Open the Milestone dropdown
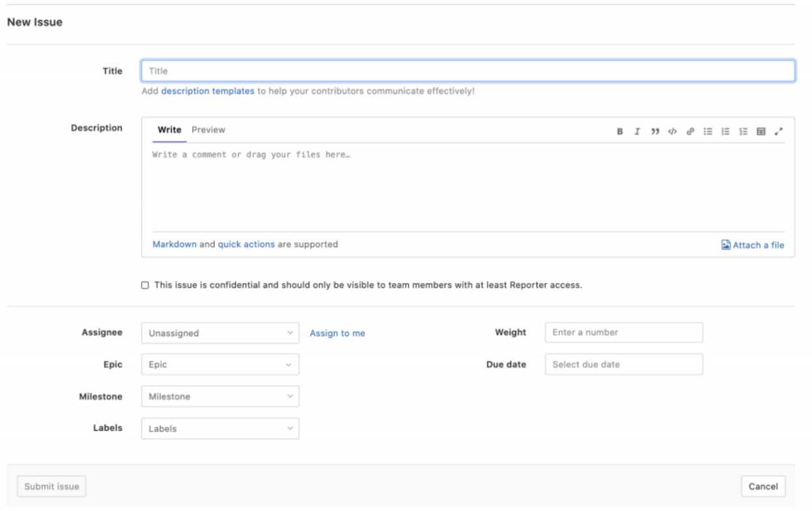The width and height of the screenshot is (812, 511). [x=220, y=397]
